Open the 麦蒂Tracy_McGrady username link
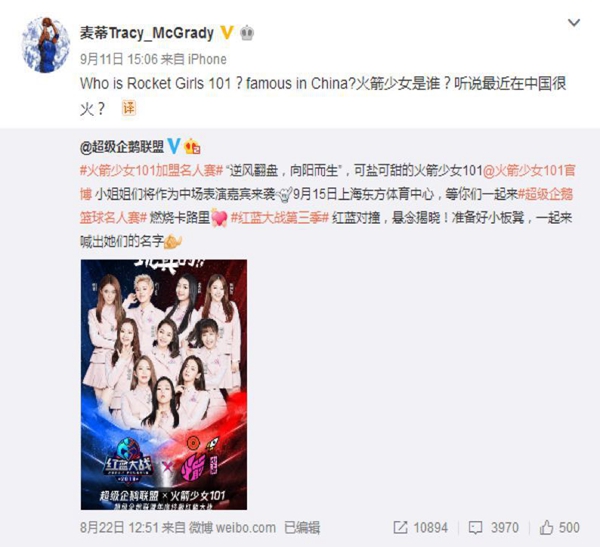The image size is (600, 547). [x=147, y=33]
